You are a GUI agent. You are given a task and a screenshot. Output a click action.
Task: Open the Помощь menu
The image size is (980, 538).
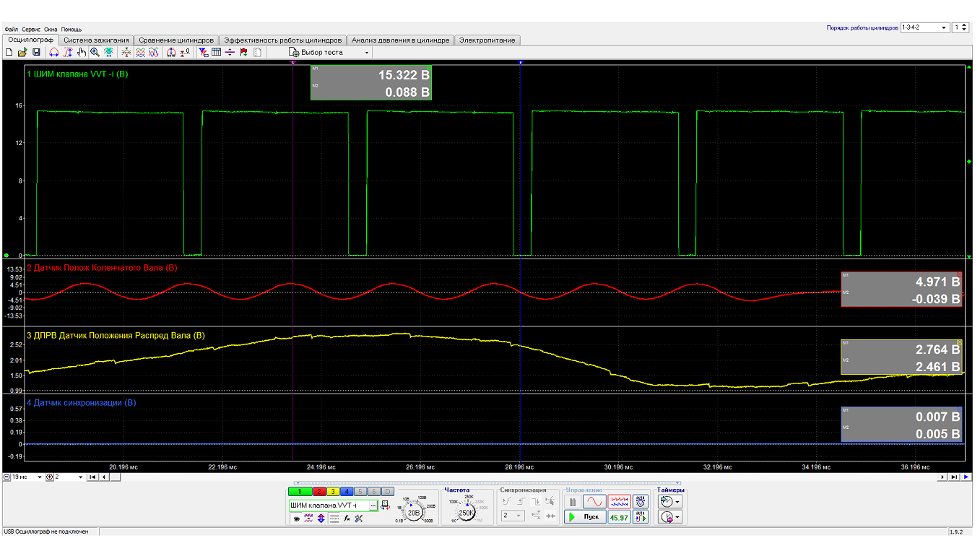coord(71,29)
